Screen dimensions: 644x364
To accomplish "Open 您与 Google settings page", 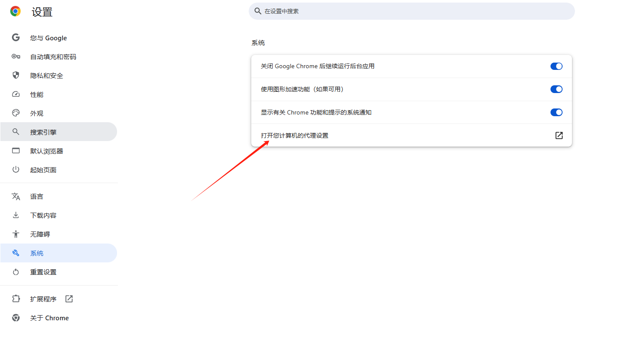I will [x=59, y=38].
